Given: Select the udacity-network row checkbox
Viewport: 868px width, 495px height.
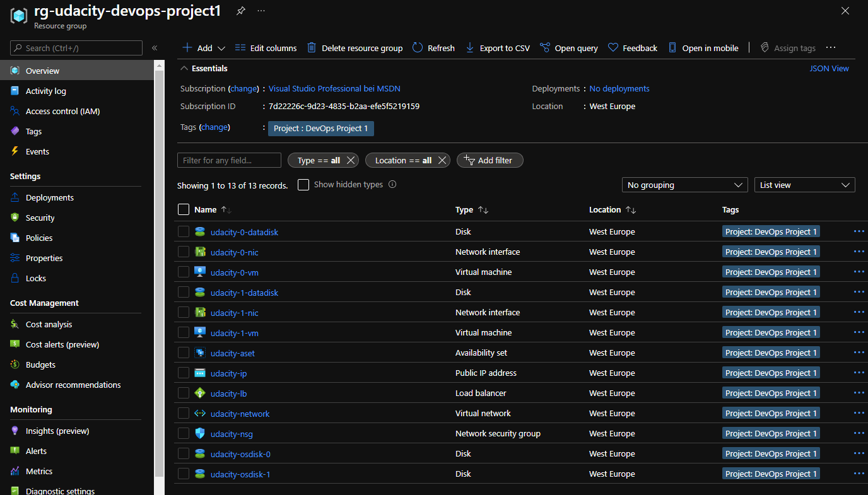Looking at the screenshot, I should [184, 414].
